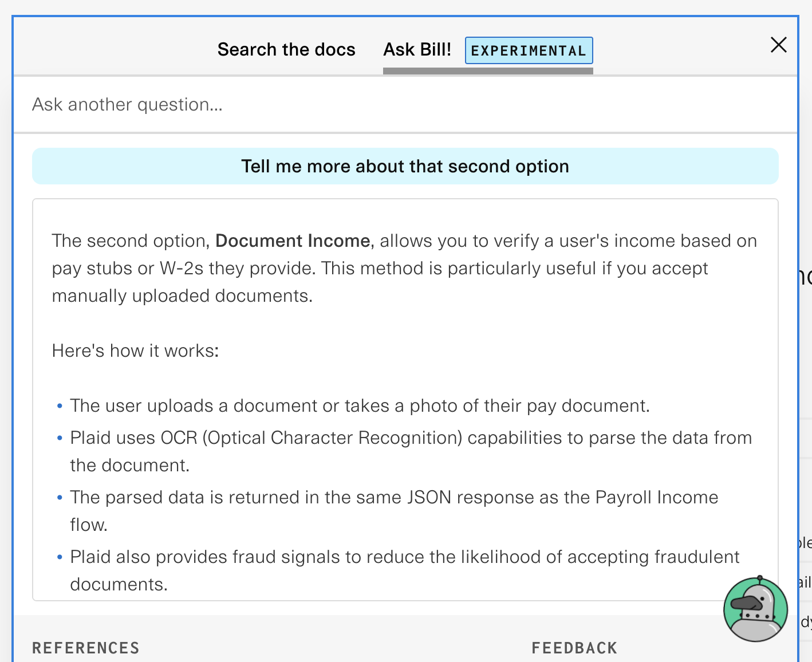This screenshot has width=812, height=662.
Task: Click the EXPERIMENTAL badge label
Action: click(529, 50)
